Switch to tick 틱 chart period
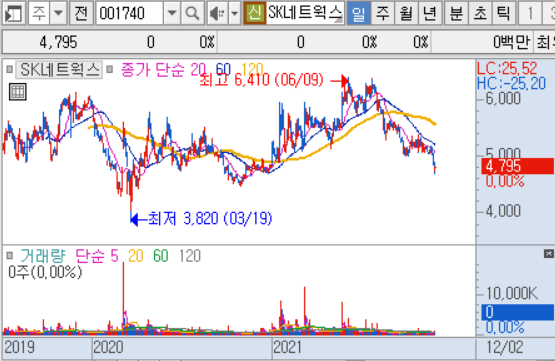The image size is (555, 361). click(x=503, y=13)
